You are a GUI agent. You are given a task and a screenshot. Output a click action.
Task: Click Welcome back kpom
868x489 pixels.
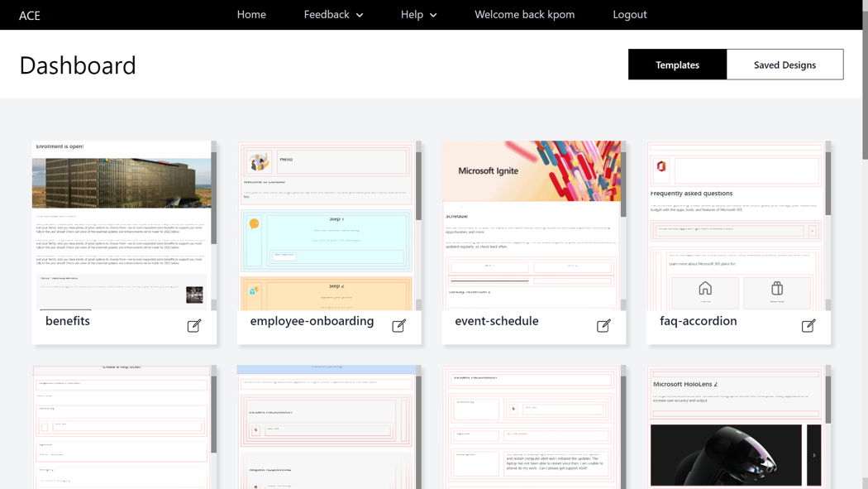click(x=523, y=14)
